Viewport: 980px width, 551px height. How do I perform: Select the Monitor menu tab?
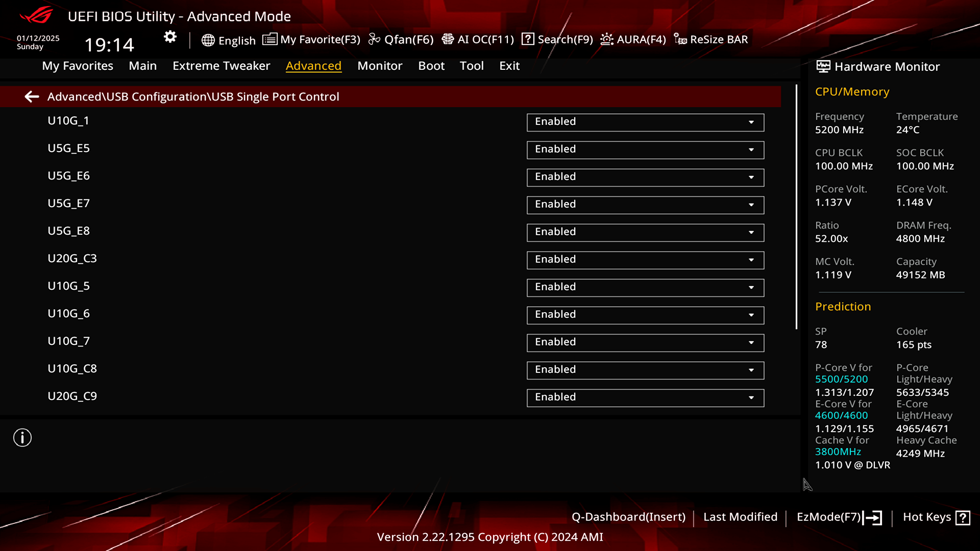point(380,65)
